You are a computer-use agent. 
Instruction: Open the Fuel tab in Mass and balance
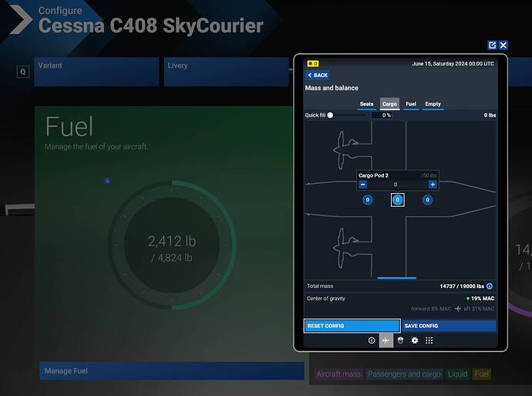pyautogui.click(x=410, y=104)
